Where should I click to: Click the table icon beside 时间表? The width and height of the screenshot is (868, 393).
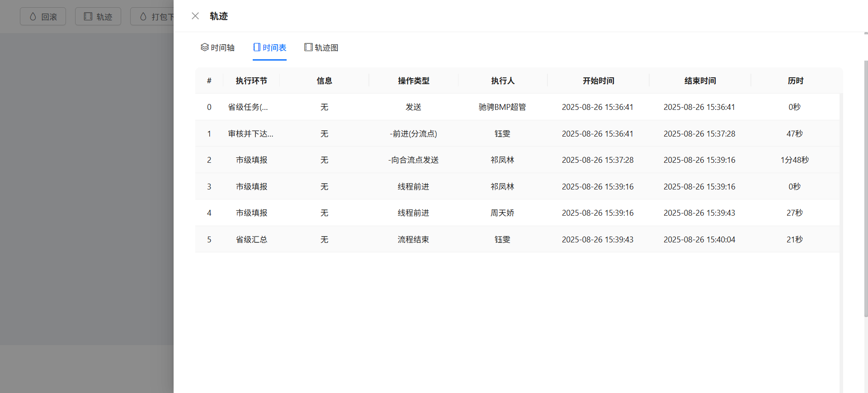click(x=257, y=47)
